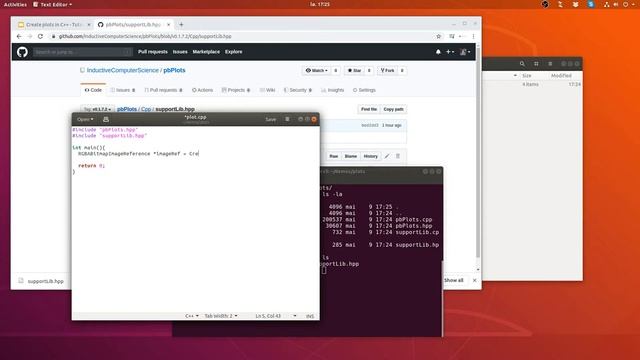
Task: Edit this file with pencil icon
Action: [387, 156]
